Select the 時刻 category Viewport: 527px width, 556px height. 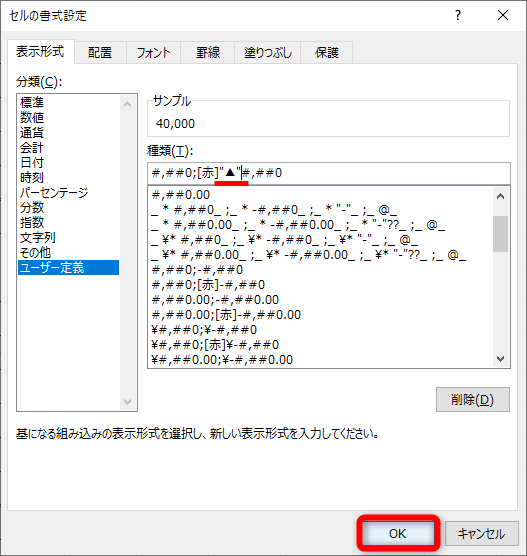[x=68, y=177]
